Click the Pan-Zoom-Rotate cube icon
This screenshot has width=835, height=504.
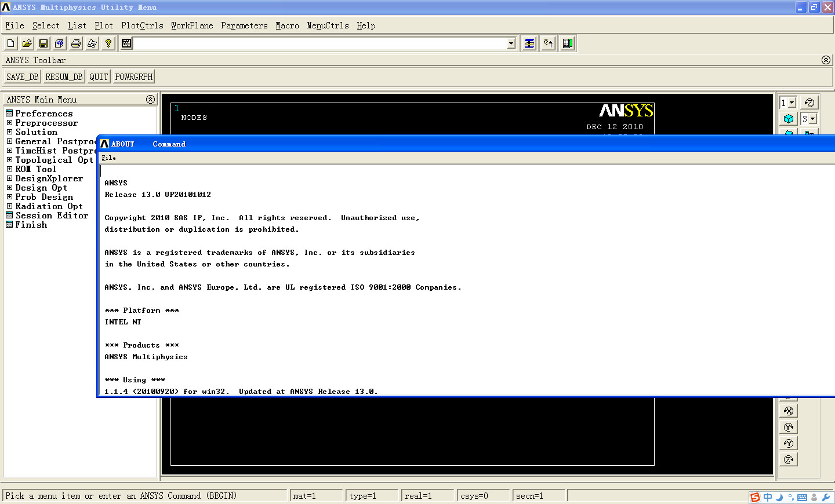click(60, 43)
